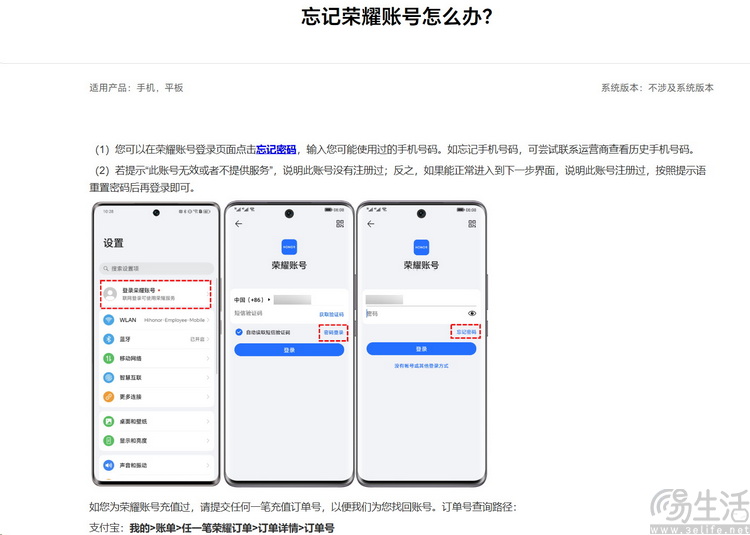Open the 忘记密码 hyperlink in paragraph one
The image size is (750, 535).
click(x=276, y=150)
